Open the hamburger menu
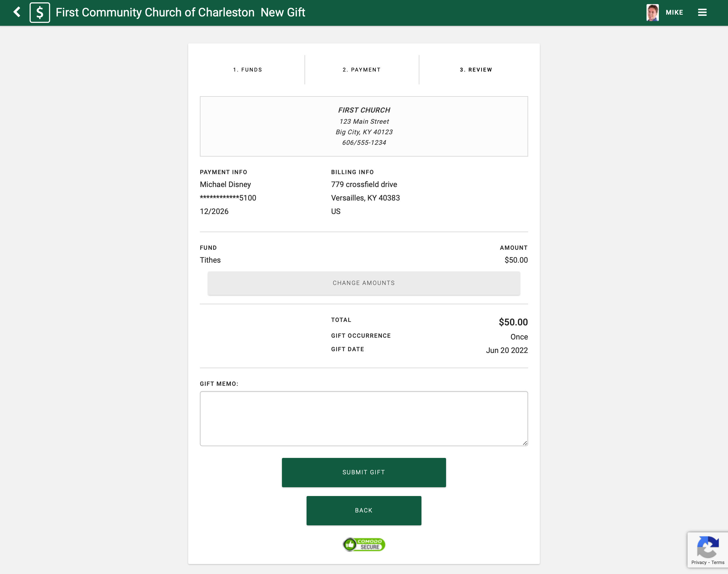 click(x=702, y=12)
